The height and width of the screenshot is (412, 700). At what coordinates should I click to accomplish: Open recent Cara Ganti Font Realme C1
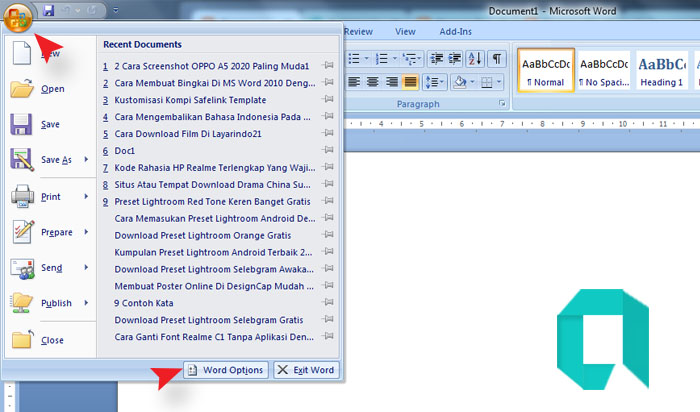coord(214,337)
